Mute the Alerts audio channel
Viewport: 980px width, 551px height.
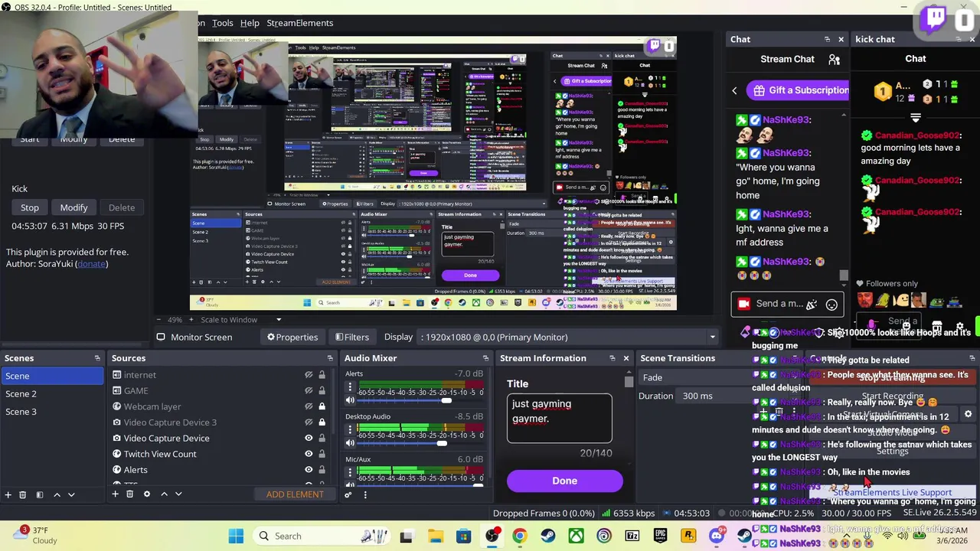(350, 400)
